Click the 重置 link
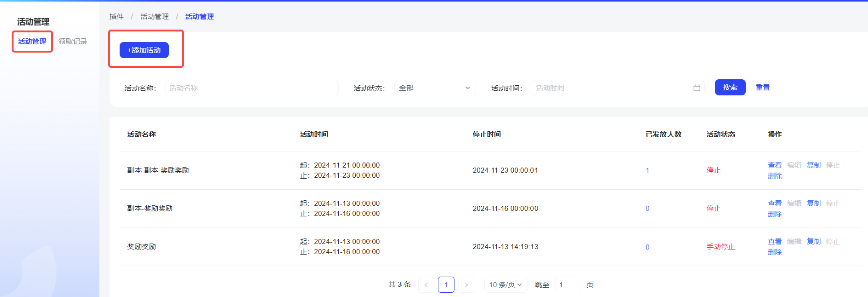868x297 pixels. [762, 88]
